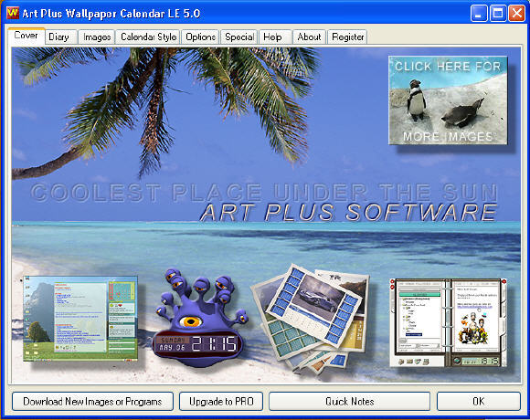Image resolution: width=530 pixels, height=420 pixels.
Task: Close the Wallpaper Calendar window
Action: (517, 14)
